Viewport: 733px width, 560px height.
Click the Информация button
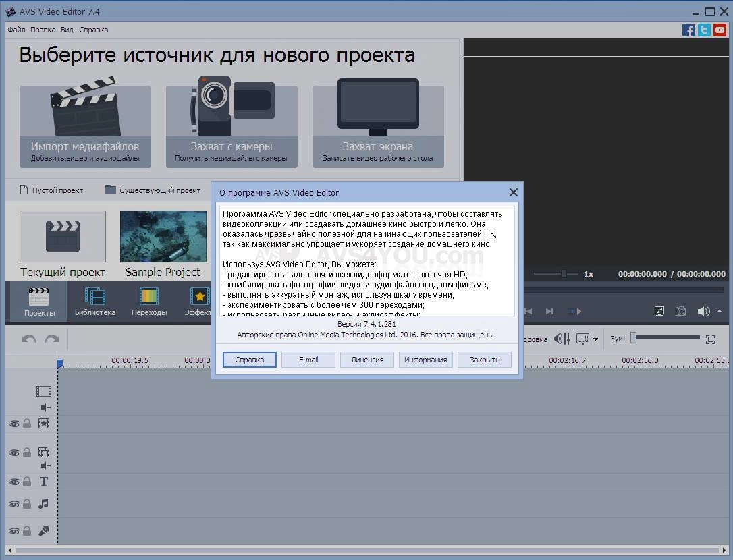(x=426, y=360)
